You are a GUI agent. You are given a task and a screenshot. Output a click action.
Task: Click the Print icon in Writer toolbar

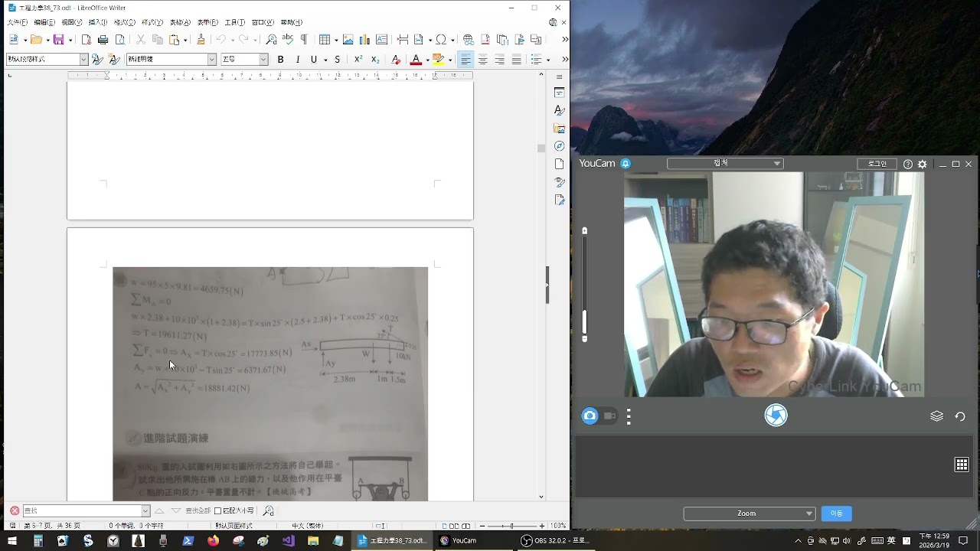[103, 40]
